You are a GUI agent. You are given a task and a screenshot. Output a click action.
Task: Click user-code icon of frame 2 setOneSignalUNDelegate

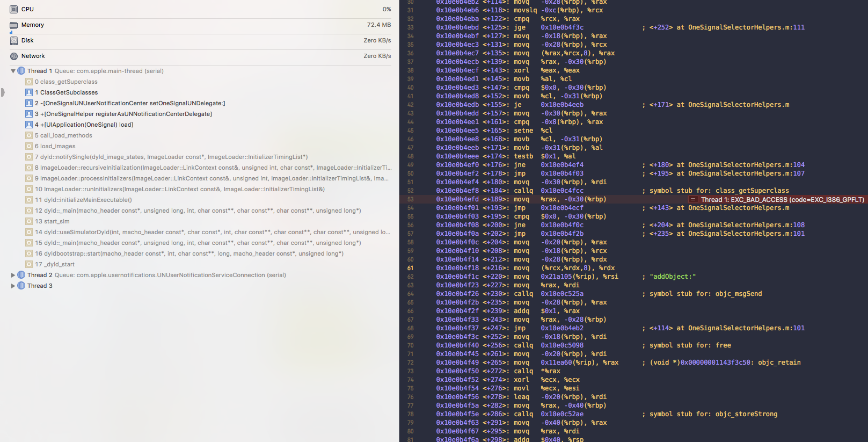[29, 103]
